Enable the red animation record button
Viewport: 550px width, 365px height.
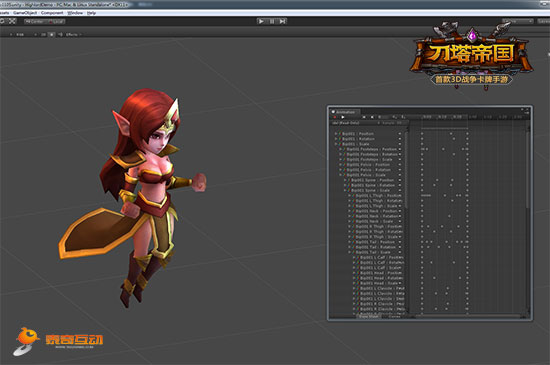[335, 117]
